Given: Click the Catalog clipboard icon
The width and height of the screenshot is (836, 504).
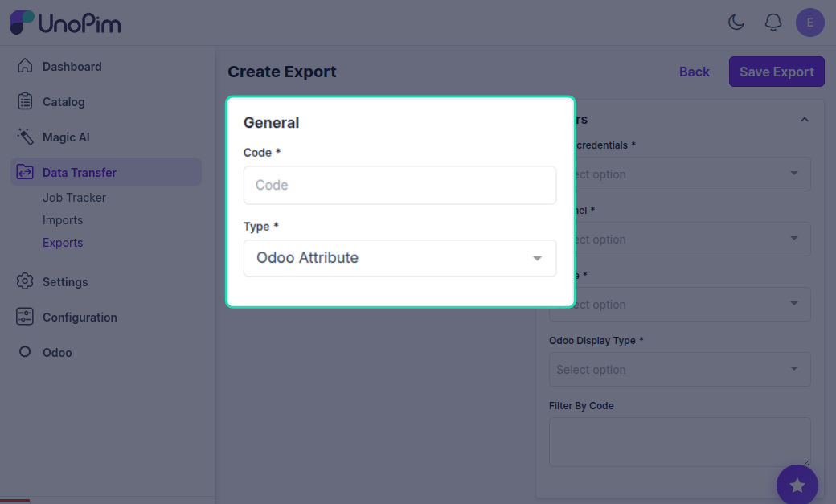Looking at the screenshot, I should click(x=25, y=101).
